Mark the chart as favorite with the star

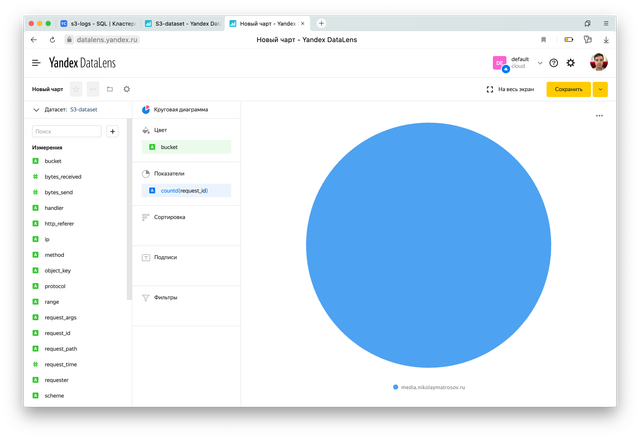(x=76, y=89)
